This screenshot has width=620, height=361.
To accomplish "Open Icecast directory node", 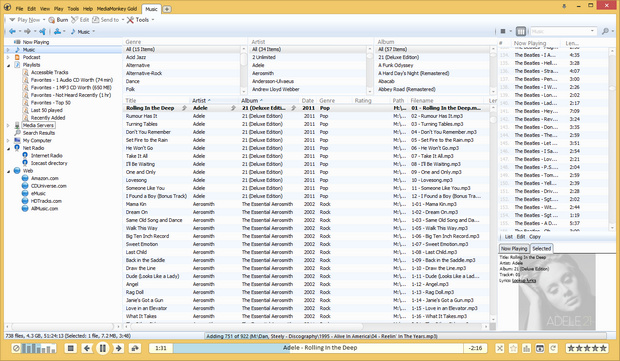I will click(x=49, y=163).
